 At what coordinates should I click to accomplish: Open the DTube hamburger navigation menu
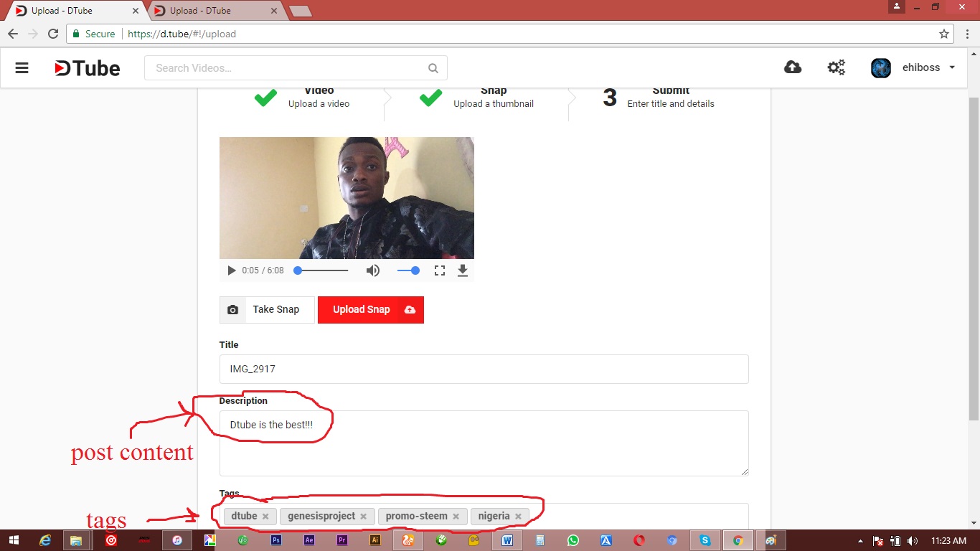tap(22, 67)
